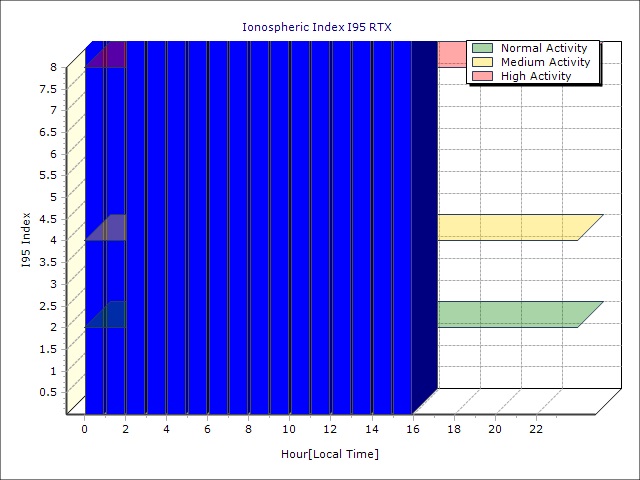The width and height of the screenshot is (640, 480).
Task: Click the green Normal Activity legend swatch
Action: point(482,48)
